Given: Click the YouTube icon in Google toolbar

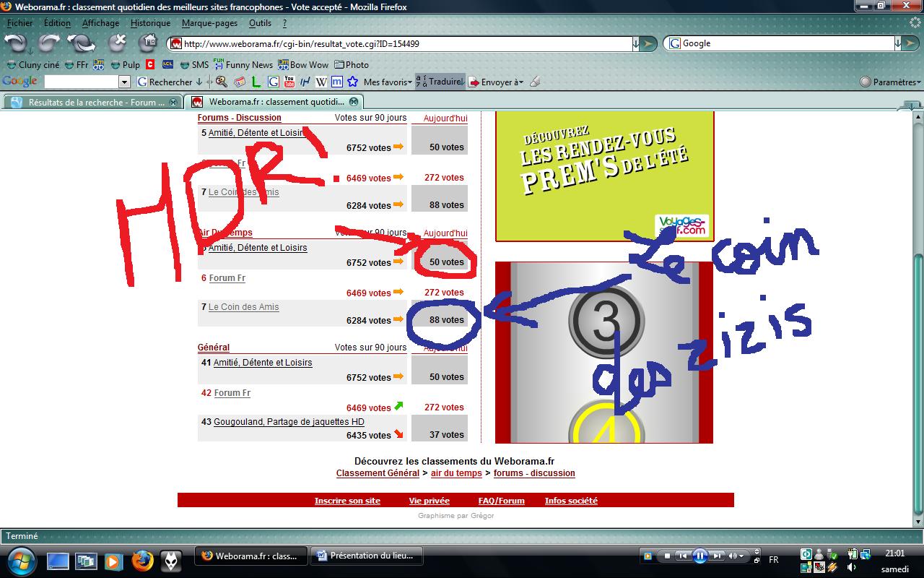Looking at the screenshot, I should click(289, 82).
